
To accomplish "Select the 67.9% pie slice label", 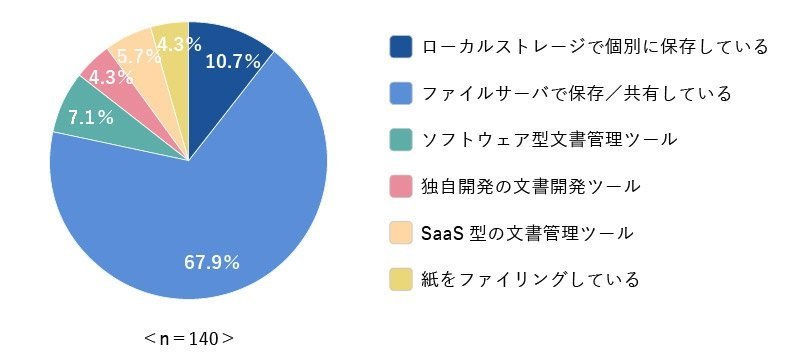I will pos(212,263).
